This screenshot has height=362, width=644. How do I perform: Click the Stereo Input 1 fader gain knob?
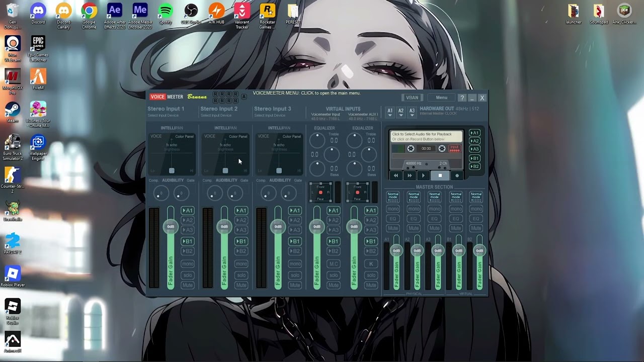click(171, 227)
